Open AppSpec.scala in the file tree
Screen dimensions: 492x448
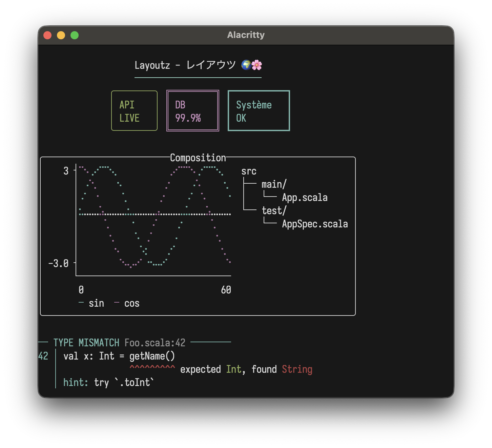pyautogui.click(x=315, y=224)
